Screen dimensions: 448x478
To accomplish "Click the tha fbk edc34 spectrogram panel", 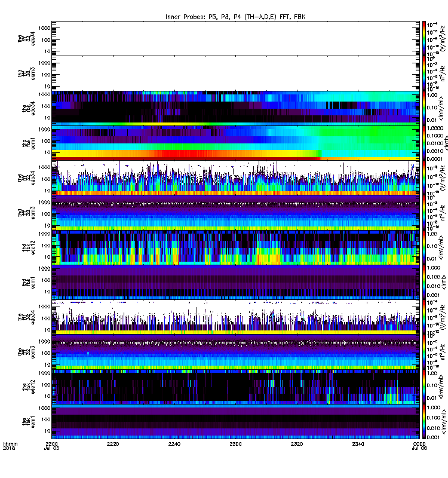I will [x=235, y=108].
